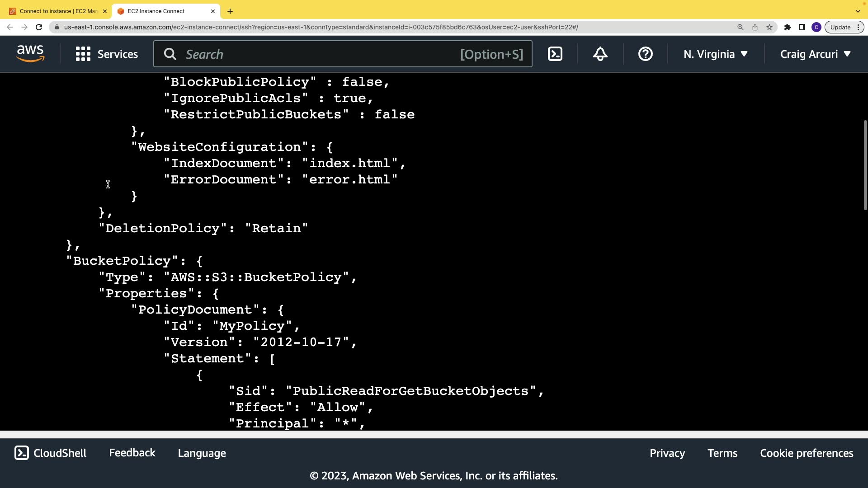This screenshot has height=488, width=868.
Task: Open the notifications bell
Action: [x=600, y=54]
